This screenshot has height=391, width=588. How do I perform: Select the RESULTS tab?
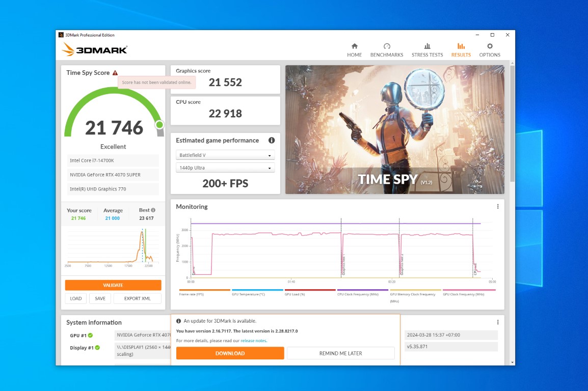461,50
